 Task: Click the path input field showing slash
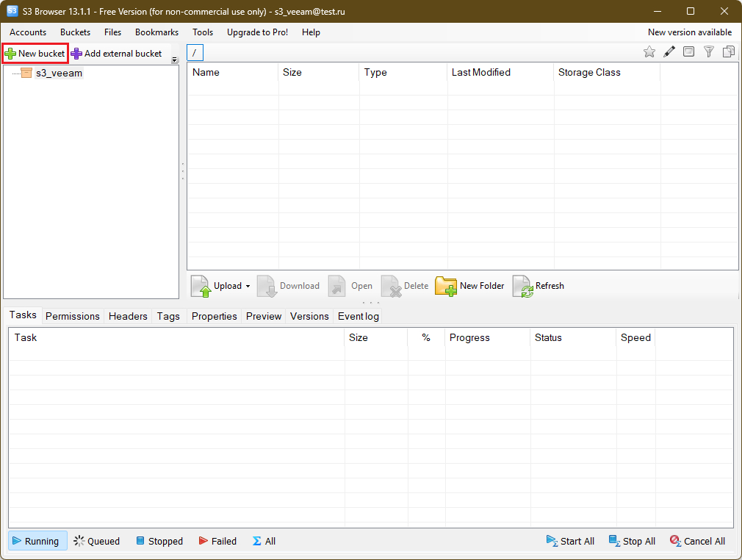[195, 52]
